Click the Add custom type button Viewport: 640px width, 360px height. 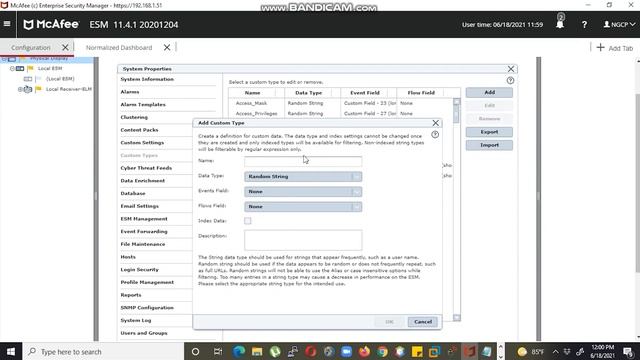pyautogui.click(x=489, y=92)
